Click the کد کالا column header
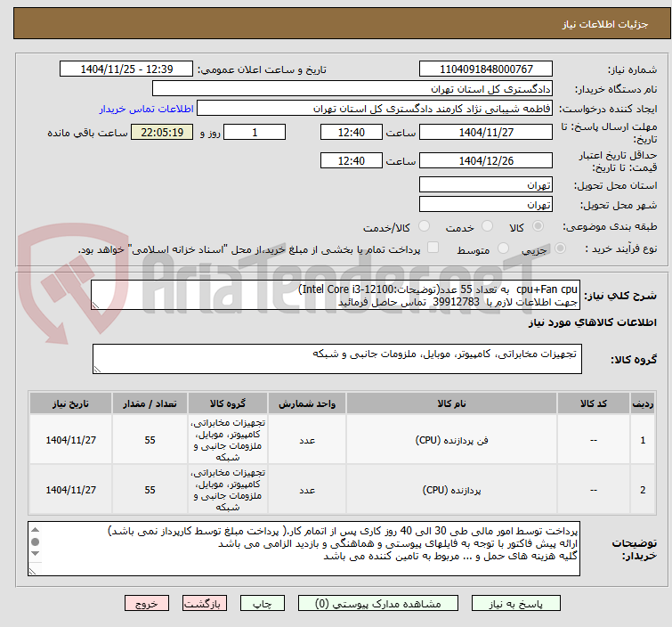 [x=594, y=403]
